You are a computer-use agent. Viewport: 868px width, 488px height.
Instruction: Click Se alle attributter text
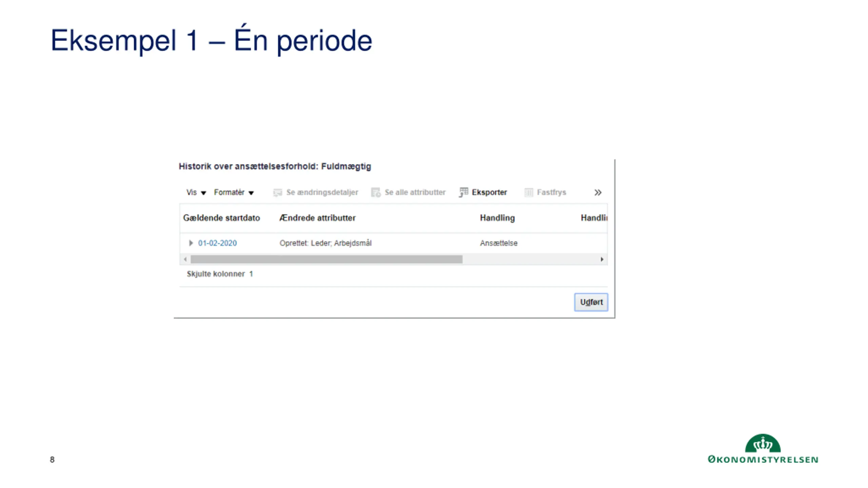coord(415,192)
